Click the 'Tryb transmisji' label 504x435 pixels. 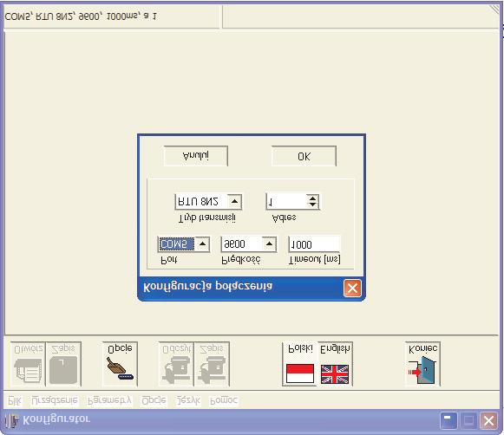click(207, 218)
